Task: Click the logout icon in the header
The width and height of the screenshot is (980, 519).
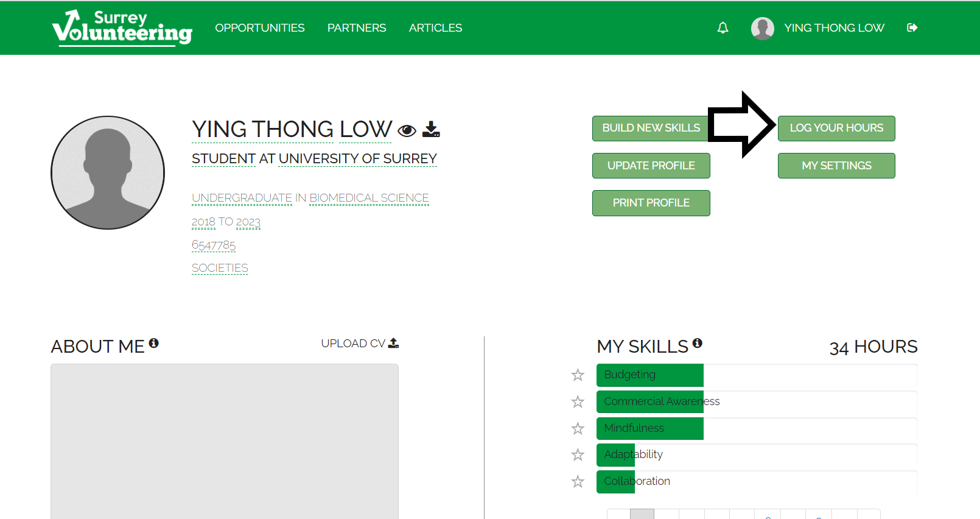Action: click(x=912, y=27)
